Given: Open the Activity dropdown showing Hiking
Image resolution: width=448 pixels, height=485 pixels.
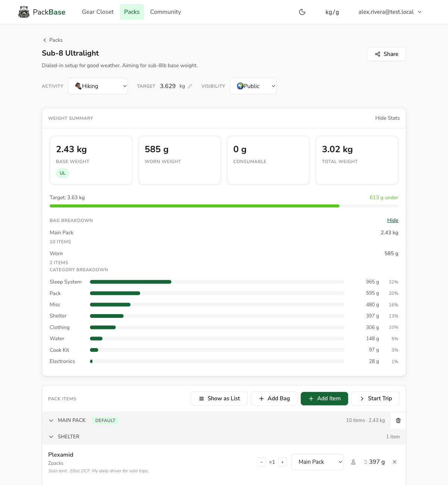Looking at the screenshot, I should click(98, 86).
